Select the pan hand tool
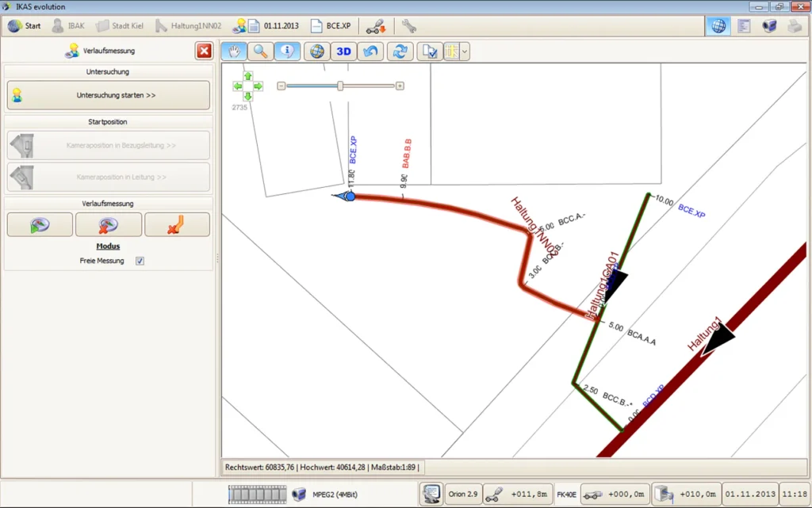This screenshot has width=812, height=508. tap(233, 52)
